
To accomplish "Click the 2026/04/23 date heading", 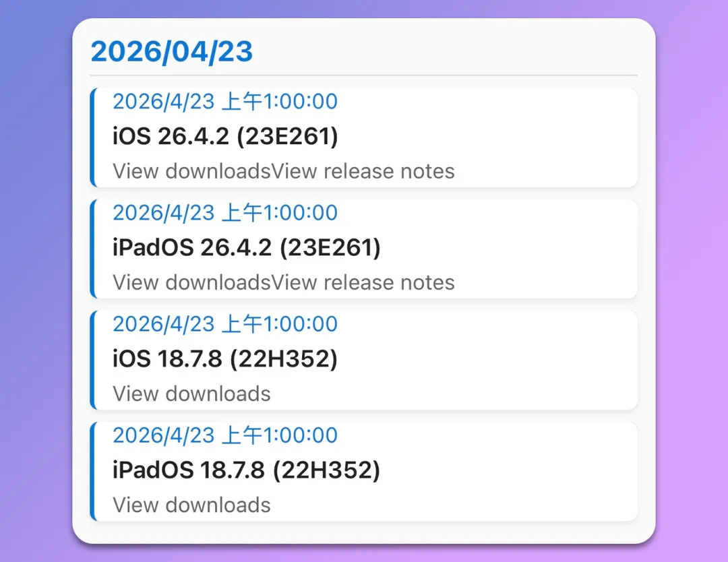I will (172, 52).
